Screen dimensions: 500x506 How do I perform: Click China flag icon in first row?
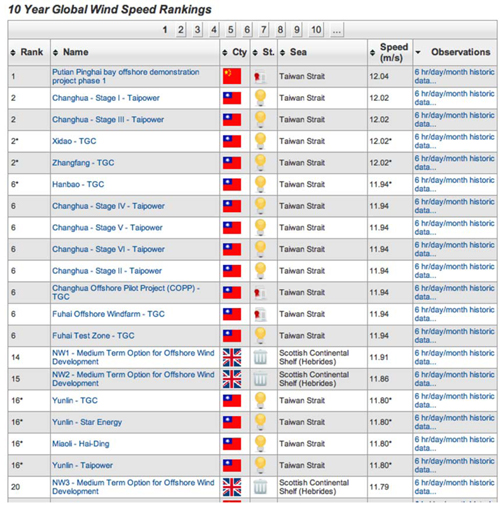(x=232, y=76)
